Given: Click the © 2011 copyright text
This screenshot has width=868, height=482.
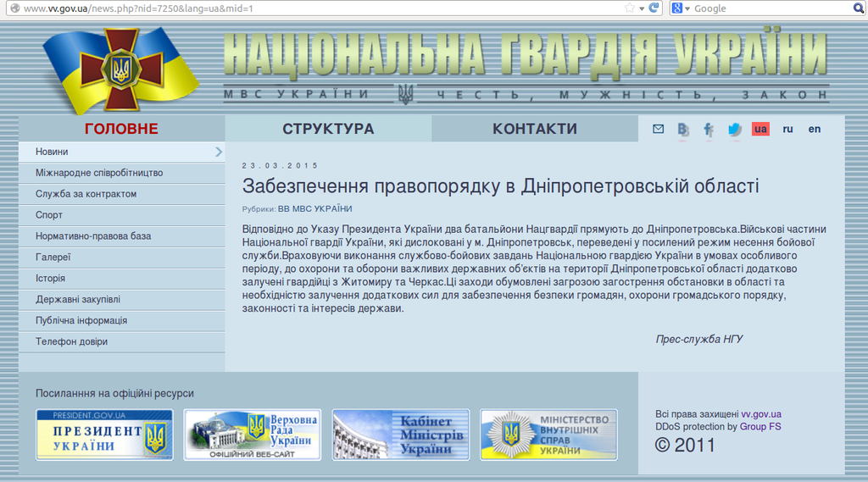Looking at the screenshot, I should 685,446.
